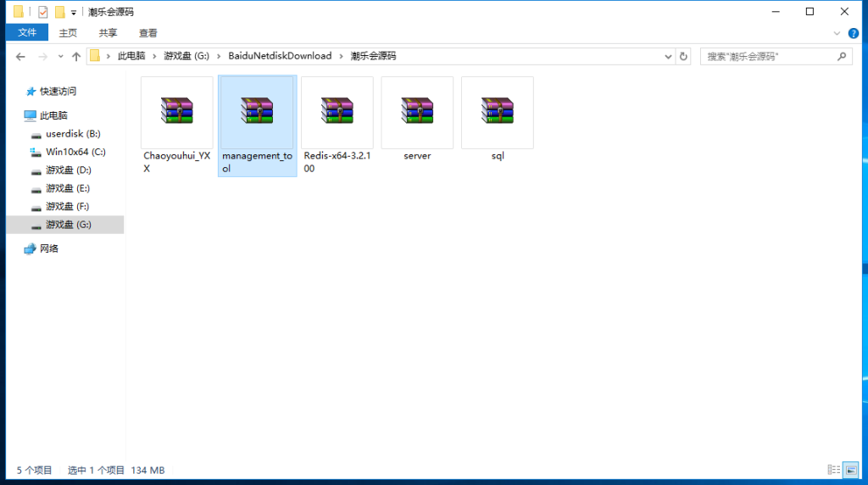Click 此电脑 in the address breadcrumb
Image resolution: width=868 pixels, height=485 pixels.
coord(131,56)
